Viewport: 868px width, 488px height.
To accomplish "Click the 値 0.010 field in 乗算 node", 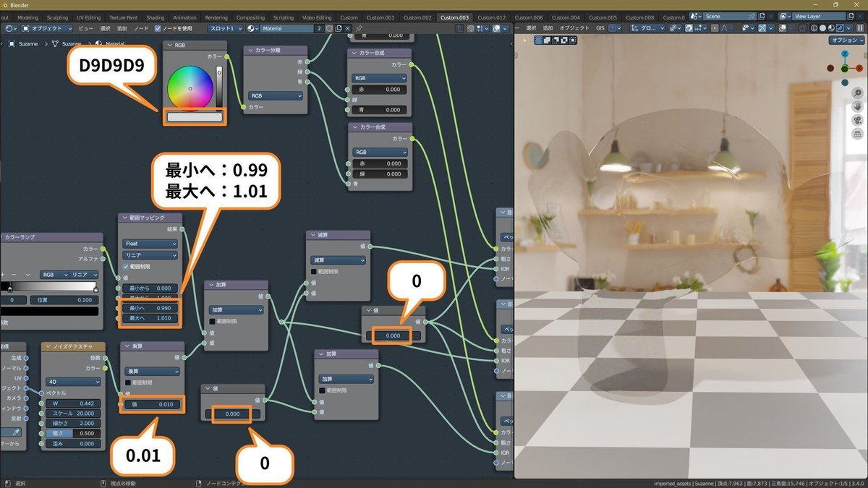I will coord(152,404).
